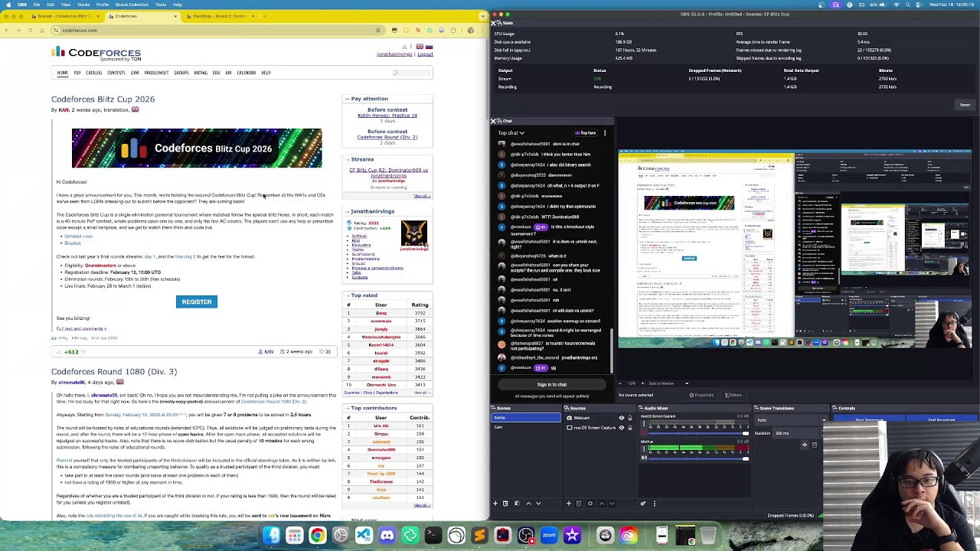Open the Trash in the Dock

708,536
